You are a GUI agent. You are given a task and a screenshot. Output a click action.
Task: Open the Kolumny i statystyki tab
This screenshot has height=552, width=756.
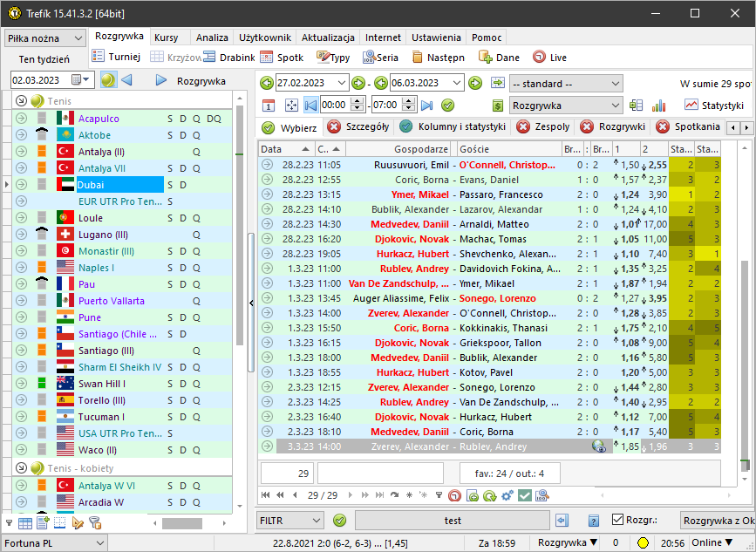[x=452, y=127]
